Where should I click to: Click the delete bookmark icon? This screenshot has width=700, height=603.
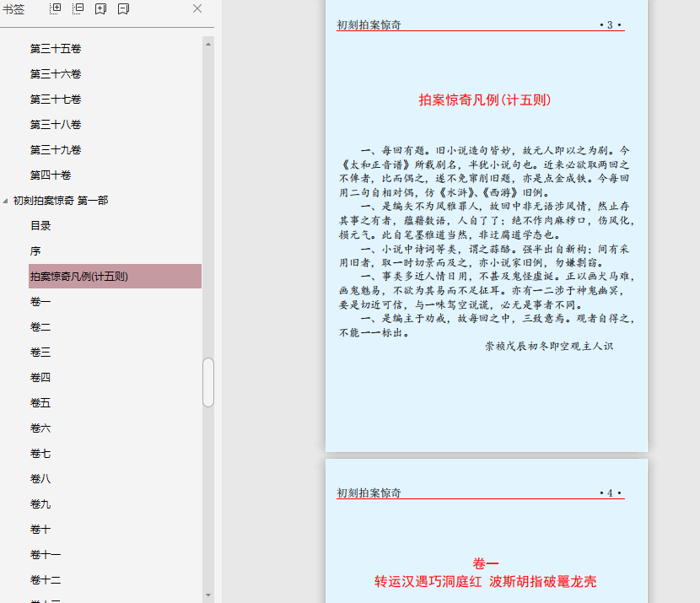click(x=124, y=9)
